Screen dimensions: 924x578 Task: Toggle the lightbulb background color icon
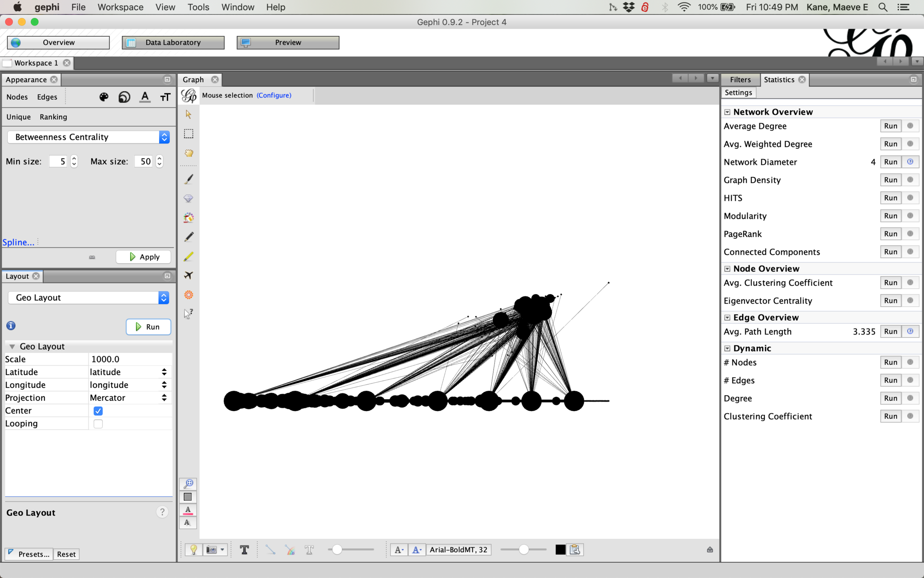[x=193, y=550]
